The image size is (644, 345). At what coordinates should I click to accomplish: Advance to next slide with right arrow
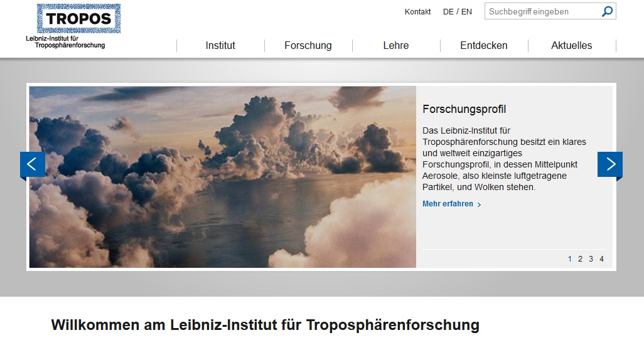point(610,164)
